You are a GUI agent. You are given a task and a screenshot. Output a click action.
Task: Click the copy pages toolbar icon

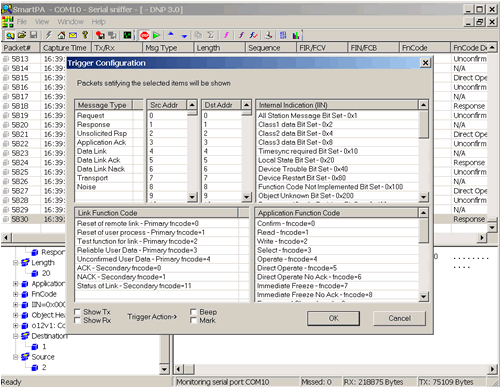198,35
